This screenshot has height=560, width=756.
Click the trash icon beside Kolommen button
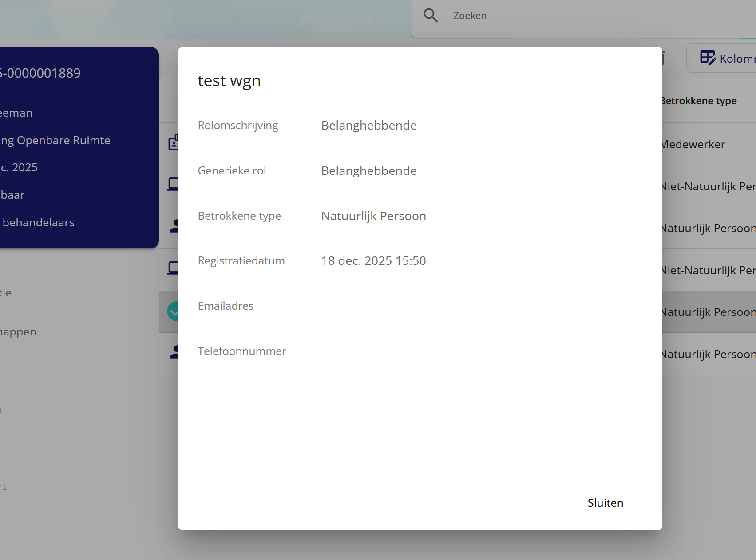coord(663,58)
